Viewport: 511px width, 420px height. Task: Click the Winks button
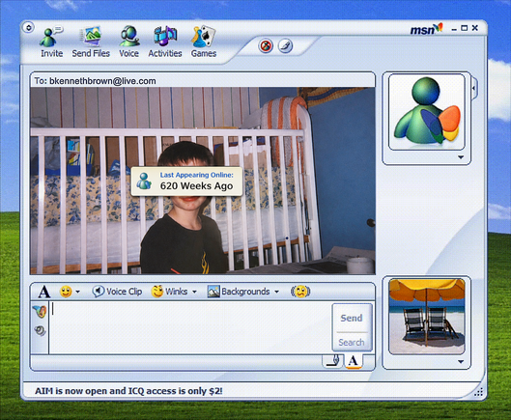(169, 292)
